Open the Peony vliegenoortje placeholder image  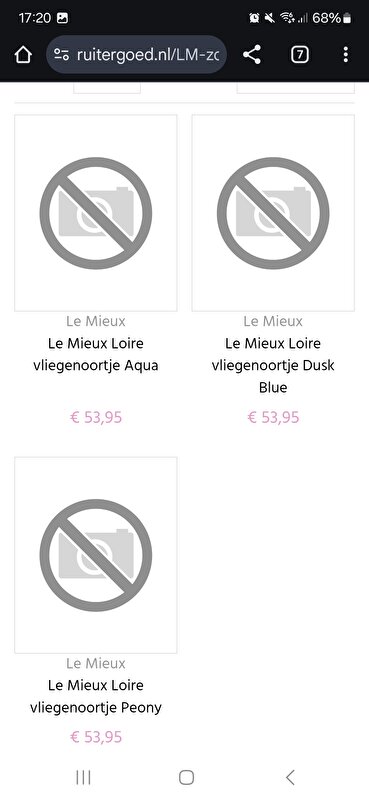[x=96, y=555]
